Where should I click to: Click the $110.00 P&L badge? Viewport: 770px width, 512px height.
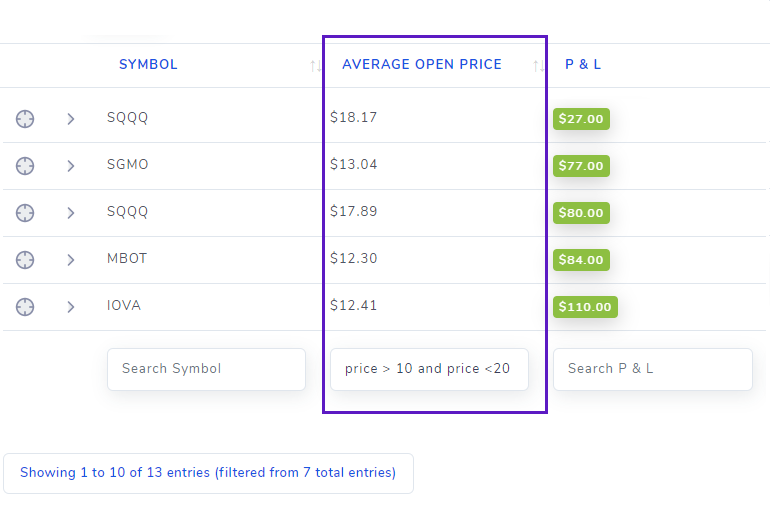[585, 307]
